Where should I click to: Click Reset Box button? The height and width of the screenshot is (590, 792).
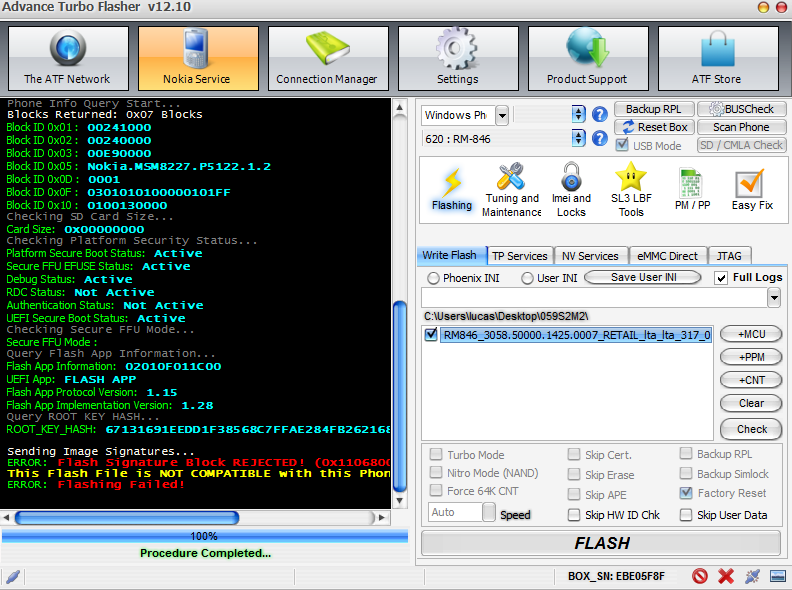click(x=655, y=127)
